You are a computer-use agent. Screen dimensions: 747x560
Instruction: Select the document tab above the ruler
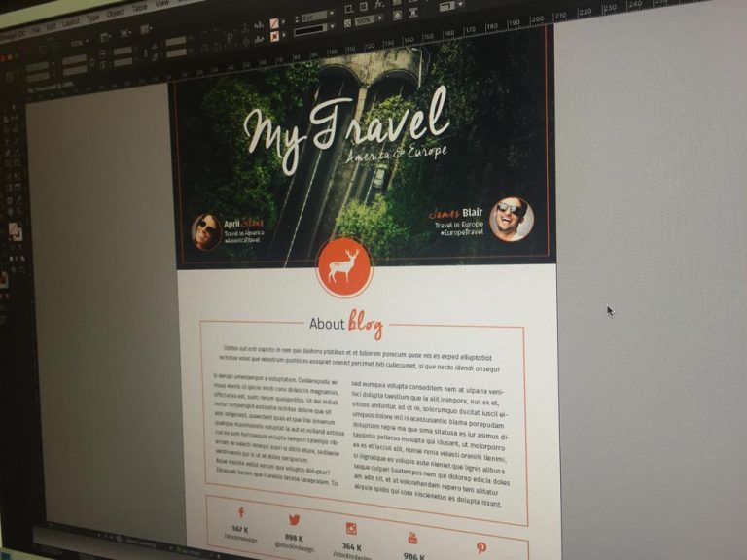pos(51,87)
